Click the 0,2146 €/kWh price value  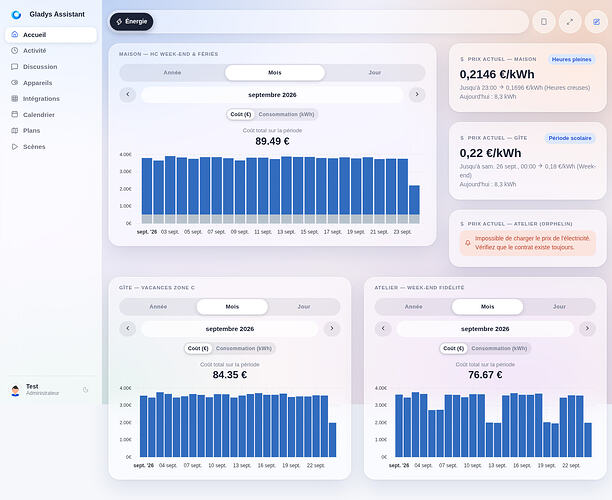pos(497,74)
